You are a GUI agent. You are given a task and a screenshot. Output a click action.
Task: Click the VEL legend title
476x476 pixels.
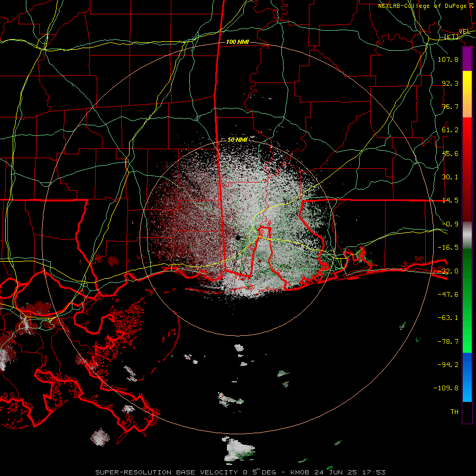465,32
